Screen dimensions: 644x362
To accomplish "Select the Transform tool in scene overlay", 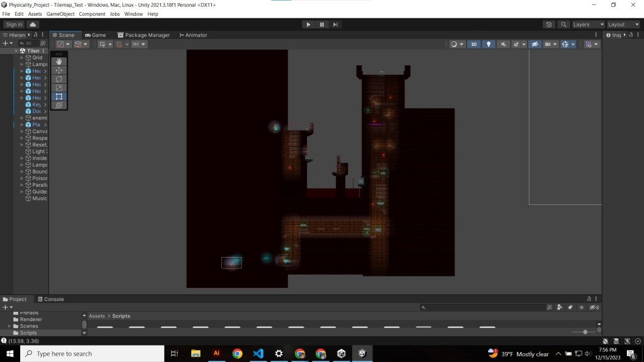I will [59, 106].
